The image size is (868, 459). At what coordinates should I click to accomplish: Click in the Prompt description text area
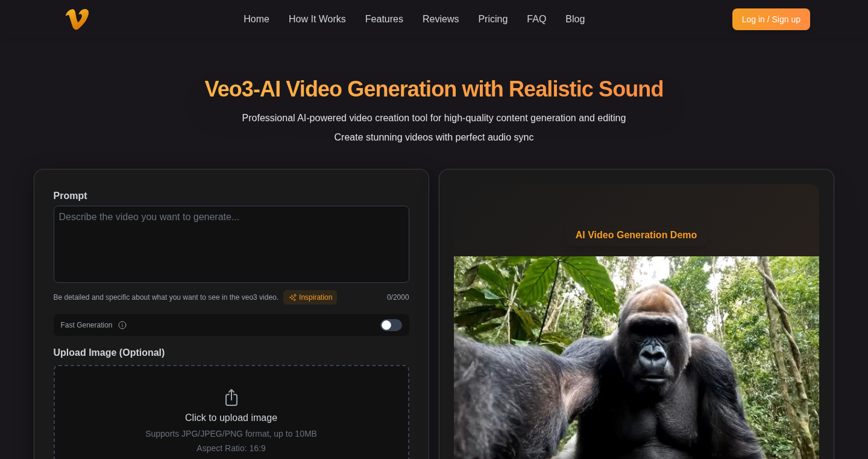pos(231,244)
